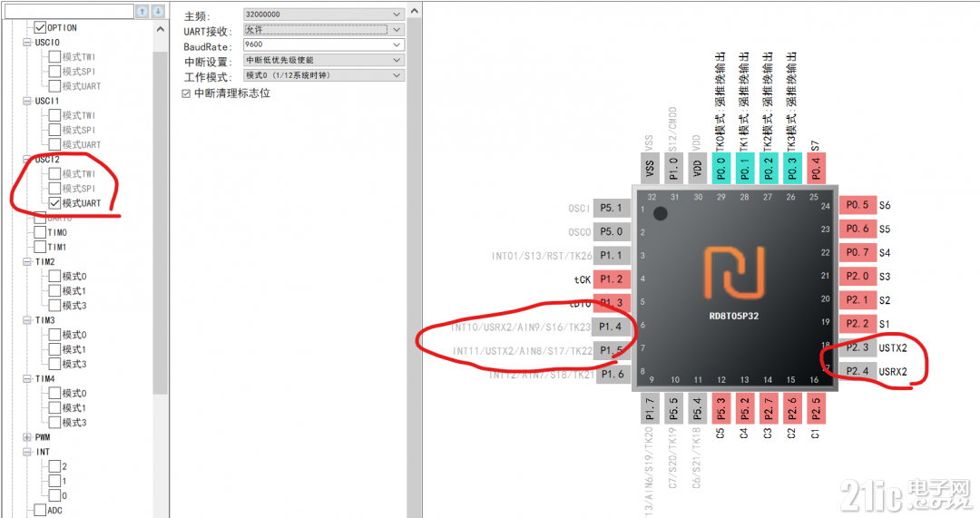Select pin P1.4 on the chip

(612, 327)
